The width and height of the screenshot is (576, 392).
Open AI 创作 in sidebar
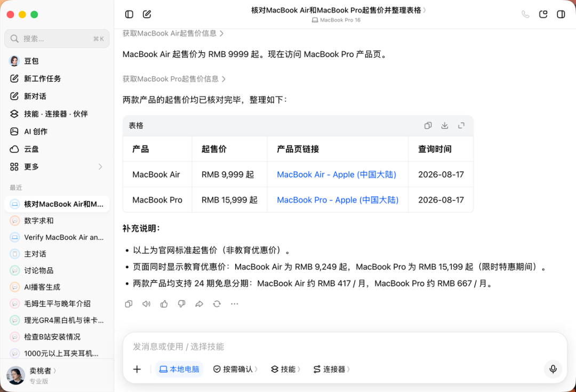pyautogui.click(x=57, y=132)
